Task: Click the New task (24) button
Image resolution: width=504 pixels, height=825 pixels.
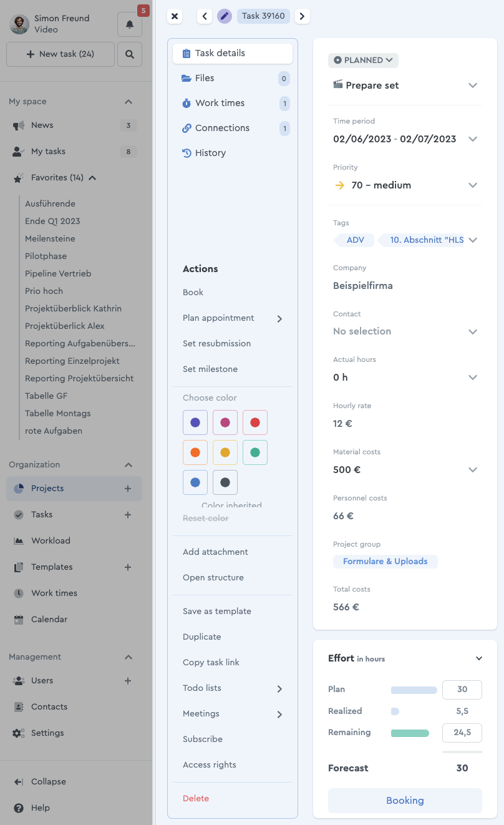Action: [x=61, y=54]
